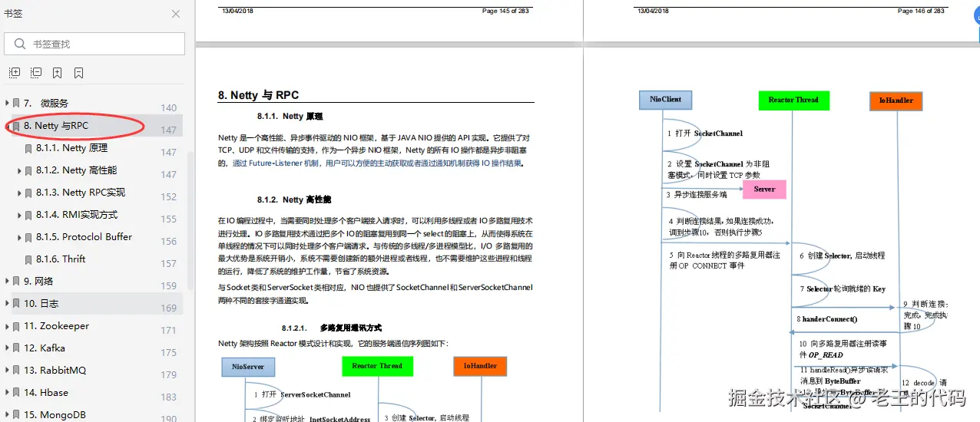This screenshot has width=980, height=422.
Task: Open bookmark 8.1.3. Netty RPC实现
Action: tap(81, 192)
